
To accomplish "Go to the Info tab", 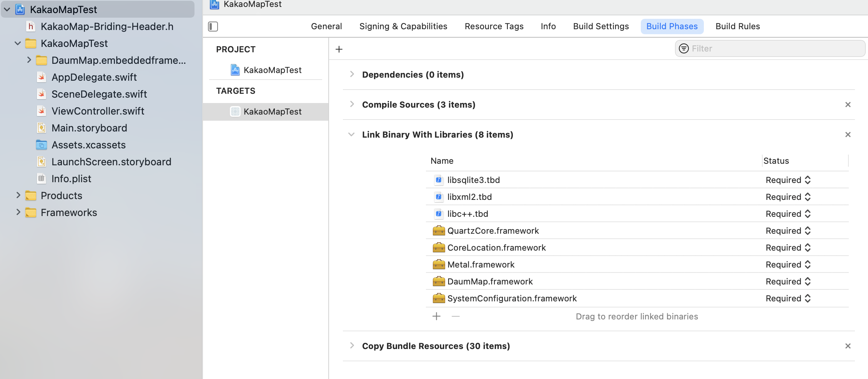I will (548, 27).
